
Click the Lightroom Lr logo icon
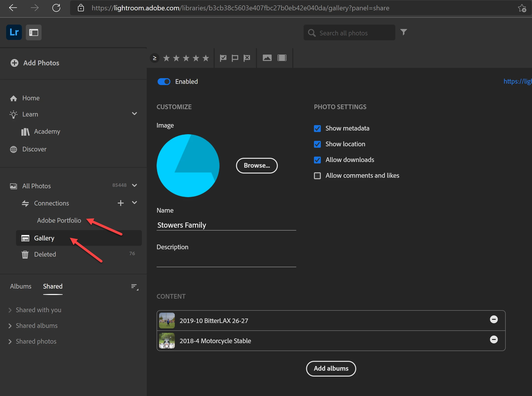point(14,32)
